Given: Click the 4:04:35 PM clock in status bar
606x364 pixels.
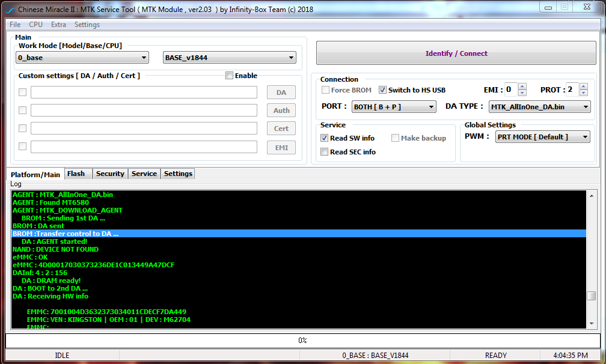Looking at the screenshot, I should click(571, 356).
